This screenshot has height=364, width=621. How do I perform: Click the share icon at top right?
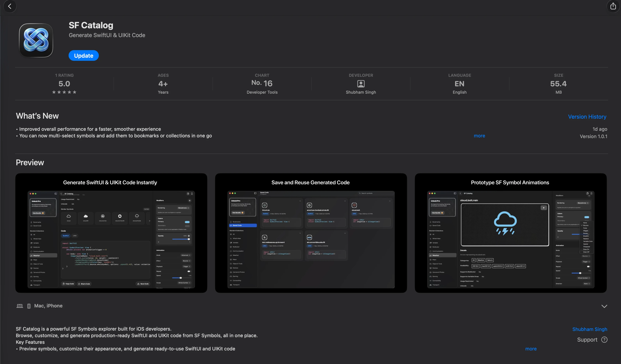click(613, 6)
